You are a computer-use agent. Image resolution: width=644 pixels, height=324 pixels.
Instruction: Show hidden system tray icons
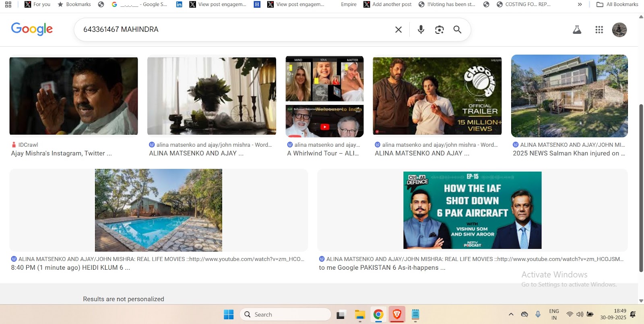[511, 314]
